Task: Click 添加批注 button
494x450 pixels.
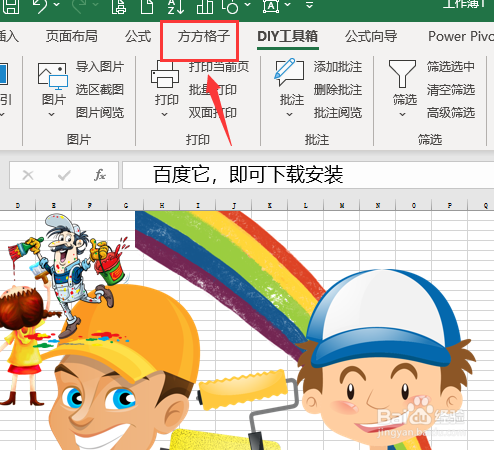Action: coord(338,67)
